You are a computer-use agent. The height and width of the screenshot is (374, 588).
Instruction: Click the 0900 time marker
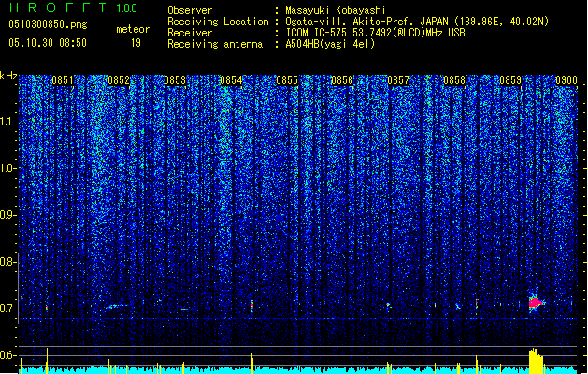click(x=566, y=80)
